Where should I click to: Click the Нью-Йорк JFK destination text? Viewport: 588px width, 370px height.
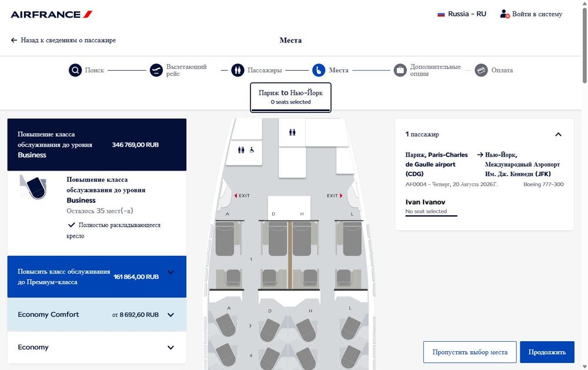click(522, 164)
